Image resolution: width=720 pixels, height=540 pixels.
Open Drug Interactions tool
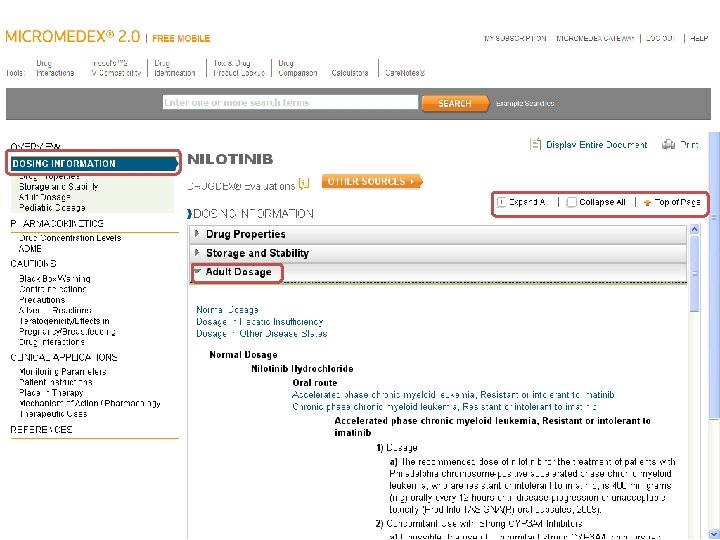[55, 68]
